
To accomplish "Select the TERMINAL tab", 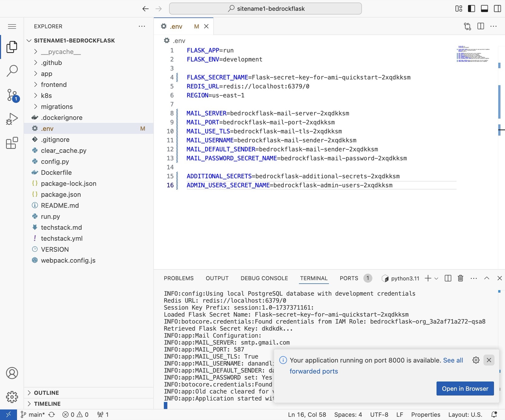I will [314, 278].
